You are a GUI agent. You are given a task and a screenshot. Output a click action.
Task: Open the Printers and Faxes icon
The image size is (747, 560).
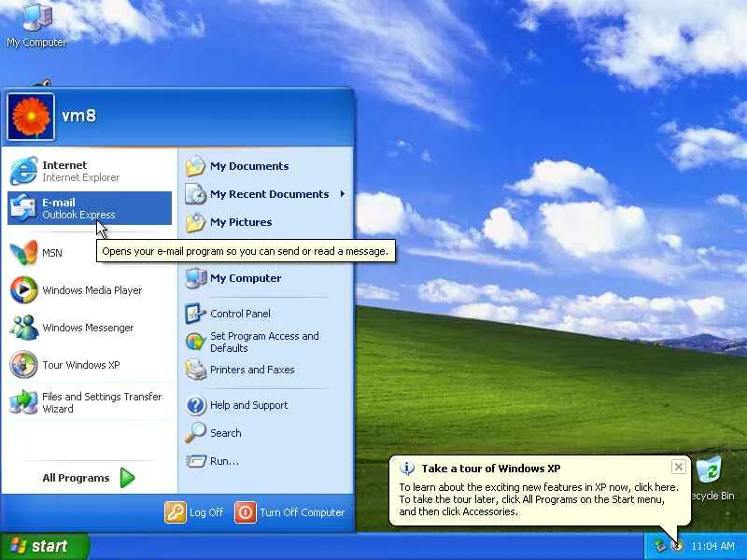point(195,370)
